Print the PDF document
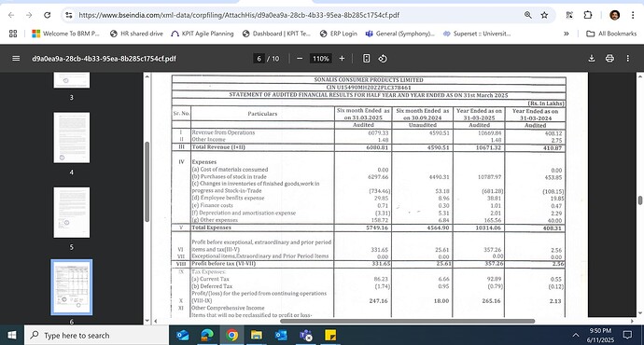The height and width of the screenshot is (345, 644). (609, 58)
